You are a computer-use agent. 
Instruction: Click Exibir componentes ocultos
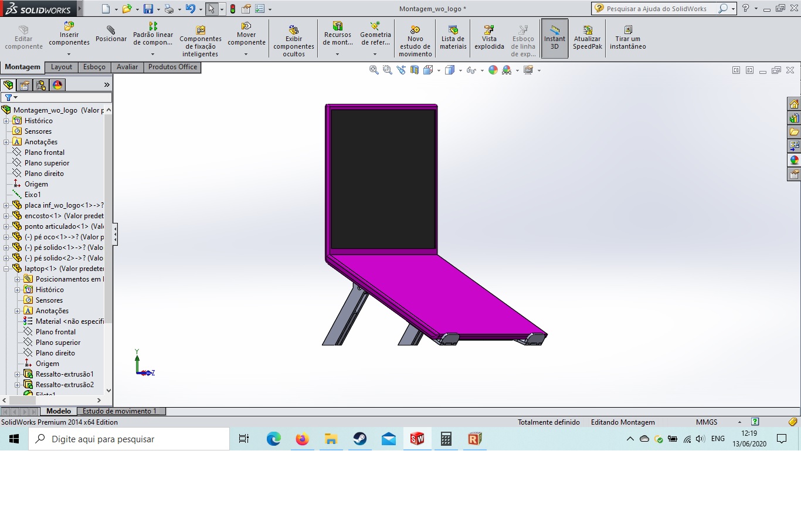[294, 42]
